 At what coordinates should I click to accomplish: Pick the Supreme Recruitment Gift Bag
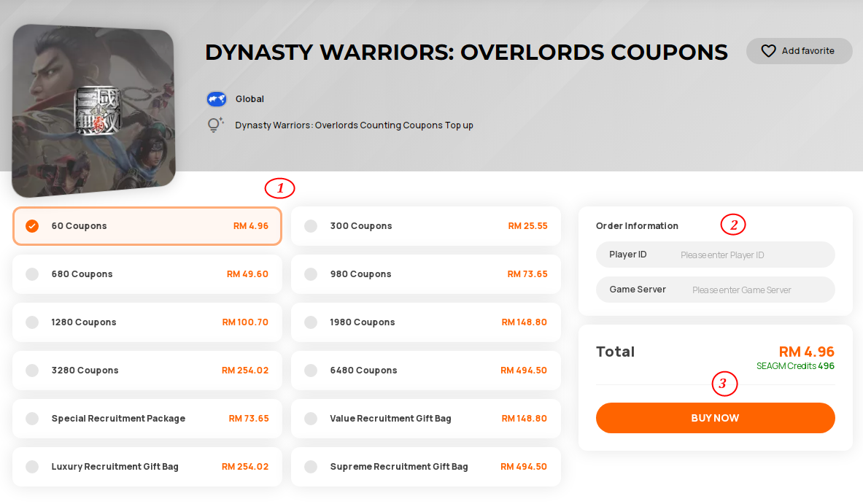[426, 467]
